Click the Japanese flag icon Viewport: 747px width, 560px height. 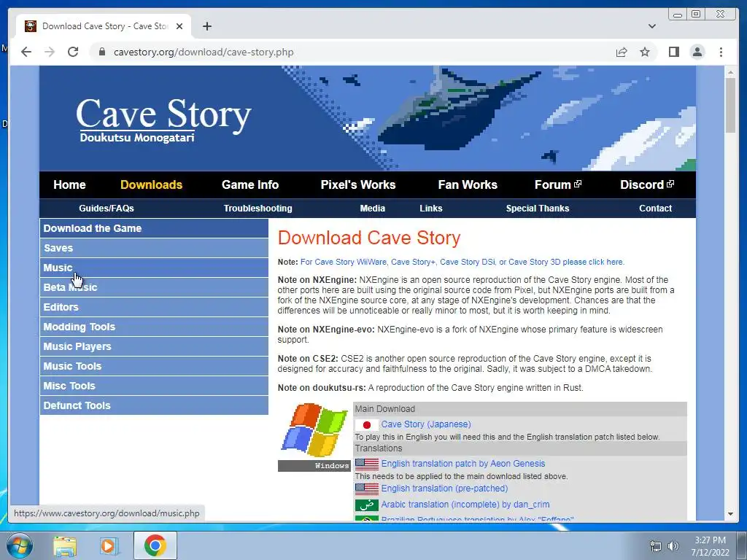click(x=367, y=424)
